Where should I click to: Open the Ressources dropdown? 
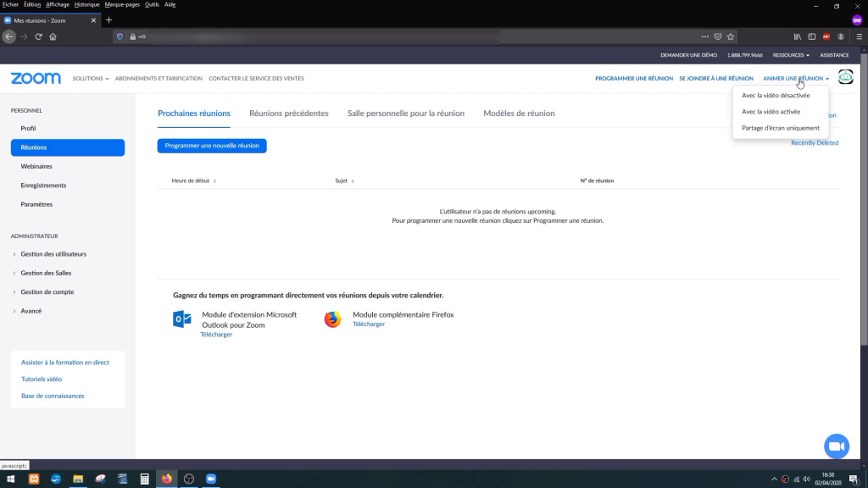[x=791, y=55]
